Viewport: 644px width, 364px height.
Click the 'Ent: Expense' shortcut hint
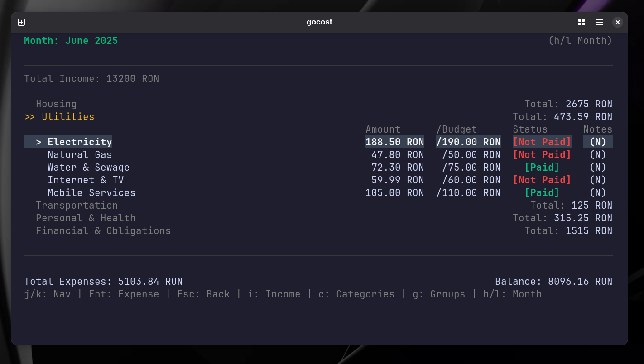pos(124,294)
